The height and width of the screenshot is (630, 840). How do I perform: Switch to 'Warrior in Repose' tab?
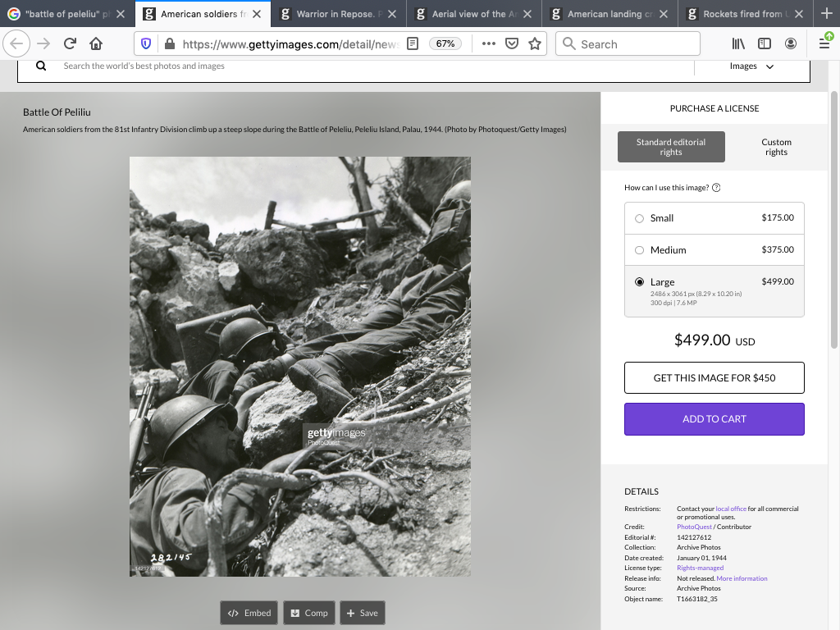(x=335, y=14)
